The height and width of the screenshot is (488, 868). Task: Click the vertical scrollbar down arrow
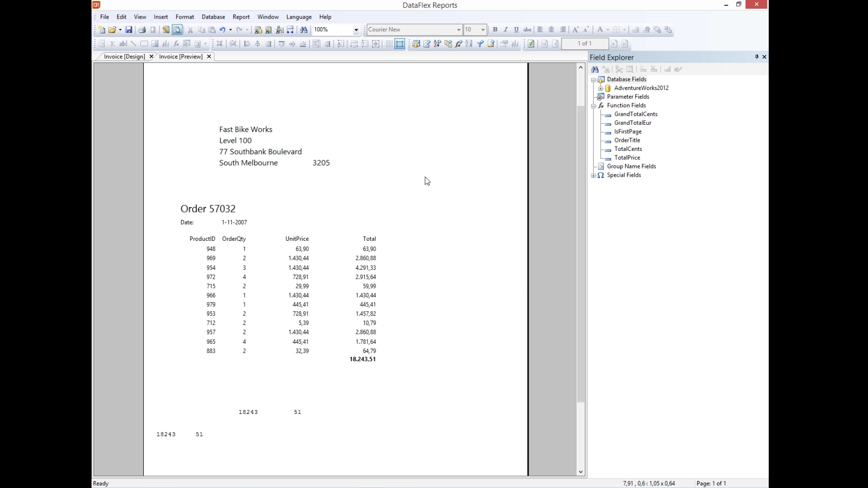[x=581, y=472]
